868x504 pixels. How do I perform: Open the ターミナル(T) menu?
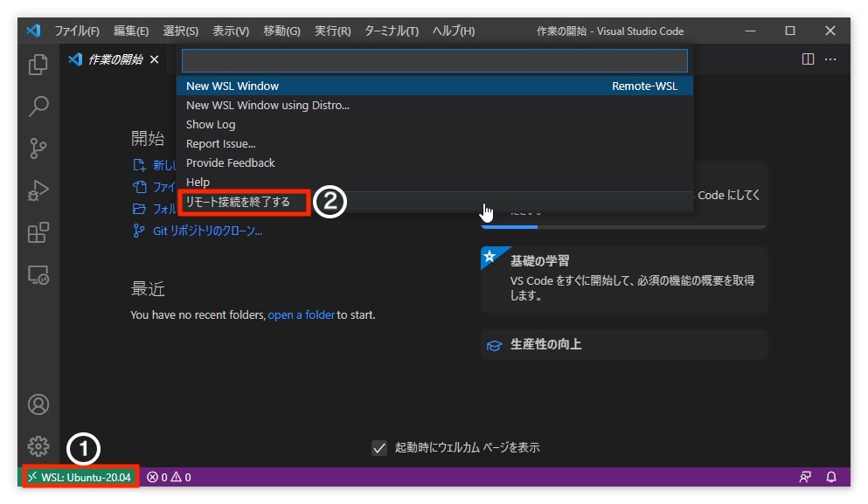(392, 31)
